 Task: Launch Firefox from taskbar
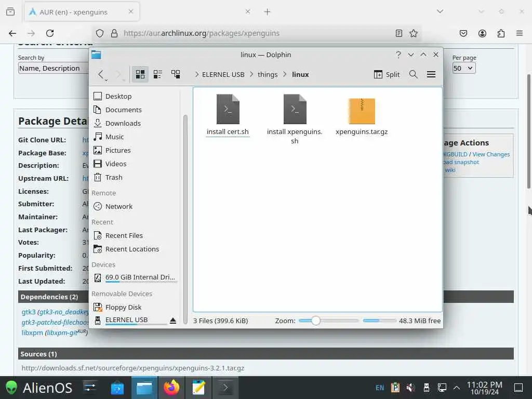(171, 388)
